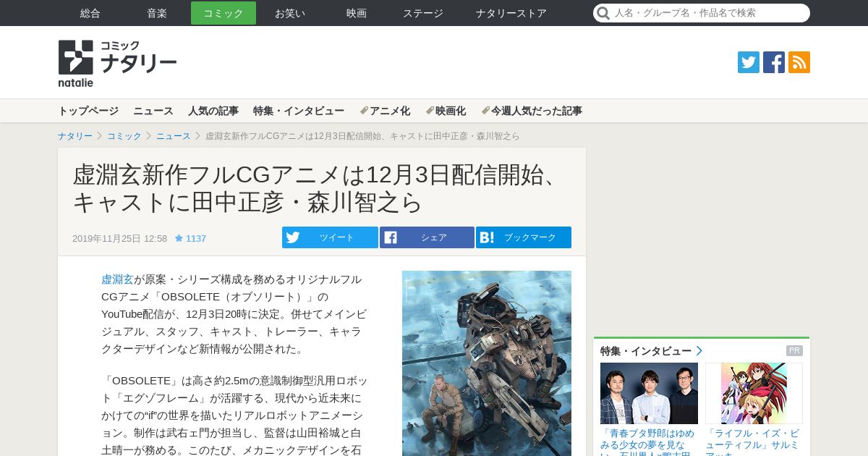Open the RSS feed icon

click(x=799, y=62)
